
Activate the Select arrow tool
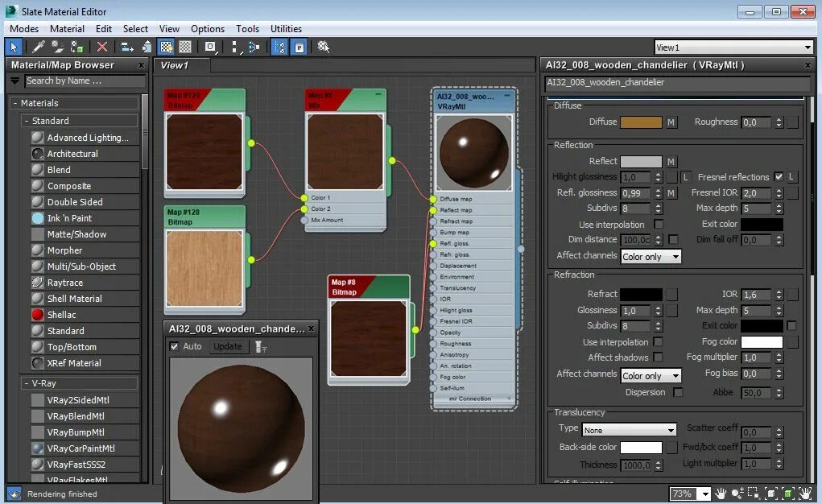coord(14,47)
